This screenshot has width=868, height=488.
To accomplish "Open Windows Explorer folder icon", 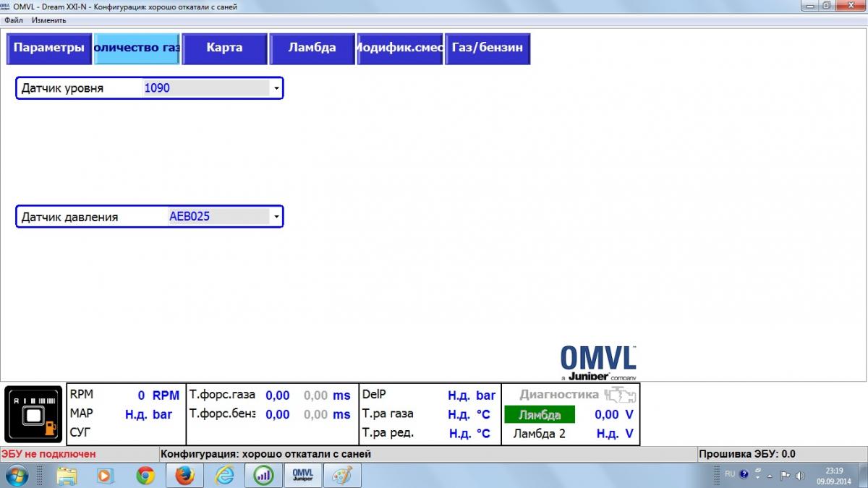I will click(x=67, y=475).
